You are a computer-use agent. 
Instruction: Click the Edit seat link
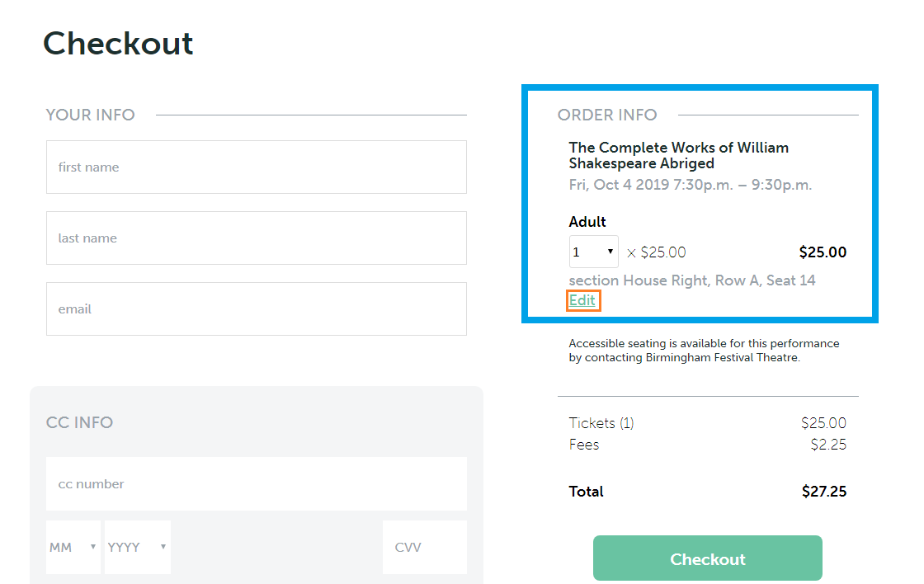coord(582,301)
